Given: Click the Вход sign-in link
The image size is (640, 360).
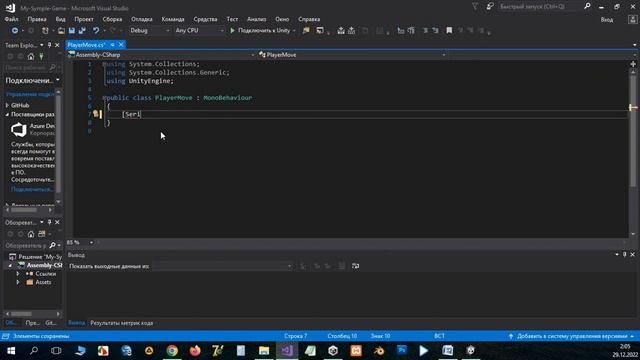Looking at the screenshot, I should coord(607,20).
